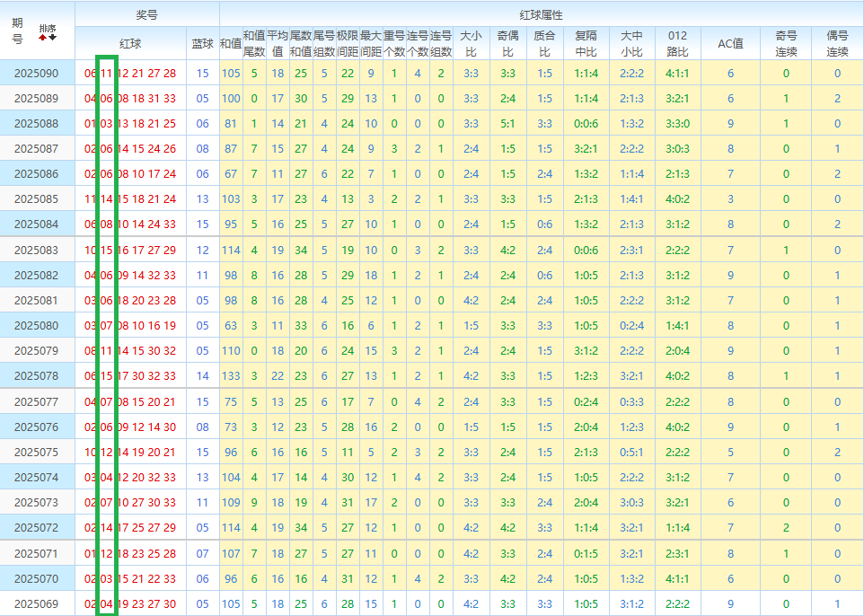Open issue number 2025090 row
Image resolution: width=864 pixels, height=616 pixels.
click(x=36, y=74)
